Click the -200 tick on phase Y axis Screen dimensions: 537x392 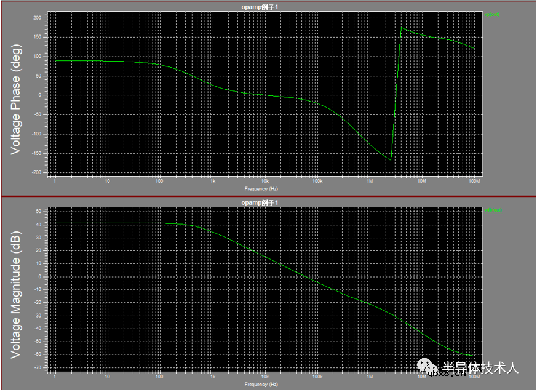coord(36,173)
